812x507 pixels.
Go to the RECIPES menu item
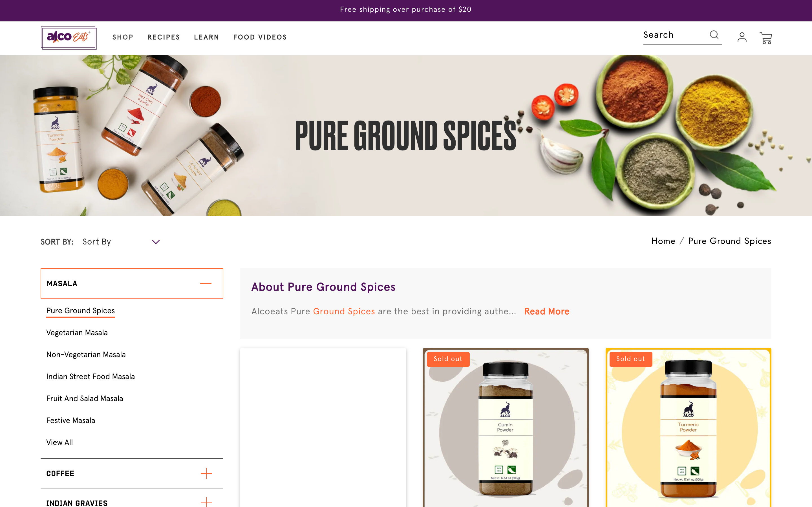(x=164, y=37)
